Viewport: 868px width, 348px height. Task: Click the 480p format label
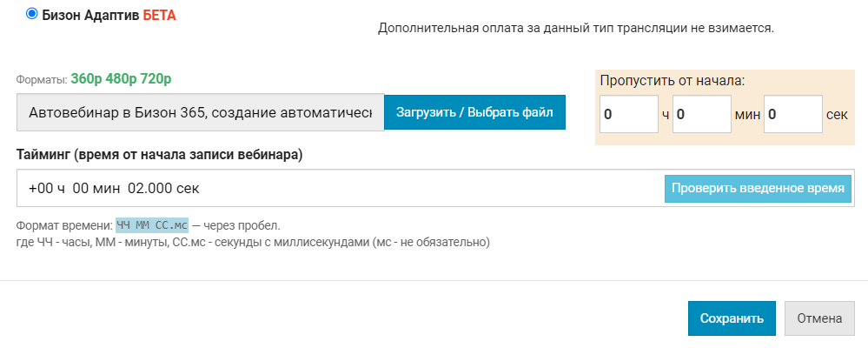(121, 79)
